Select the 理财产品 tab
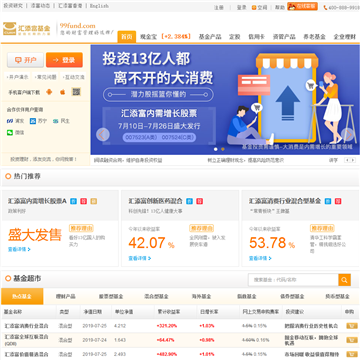Image resolution: width=360 pixels, height=360 pixels. (66, 296)
